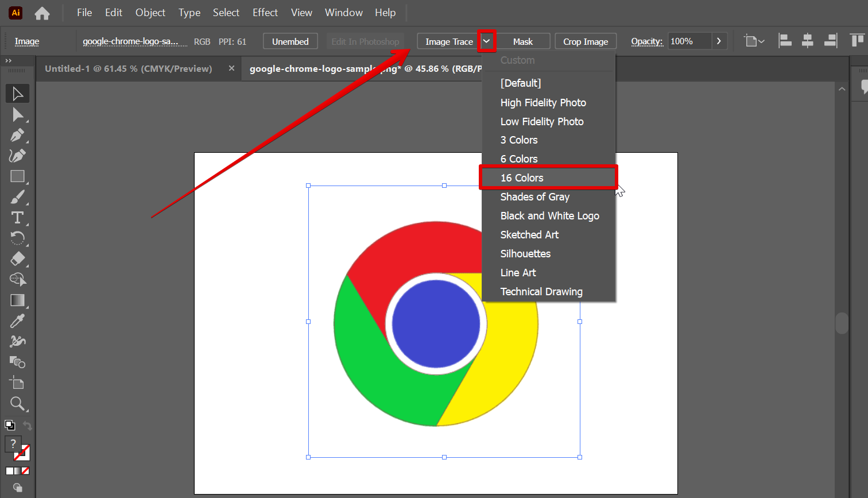This screenshot has width=868, height=498.
Task: Open Image Trace presets dropdown arrow
Action: click(486, 41)
